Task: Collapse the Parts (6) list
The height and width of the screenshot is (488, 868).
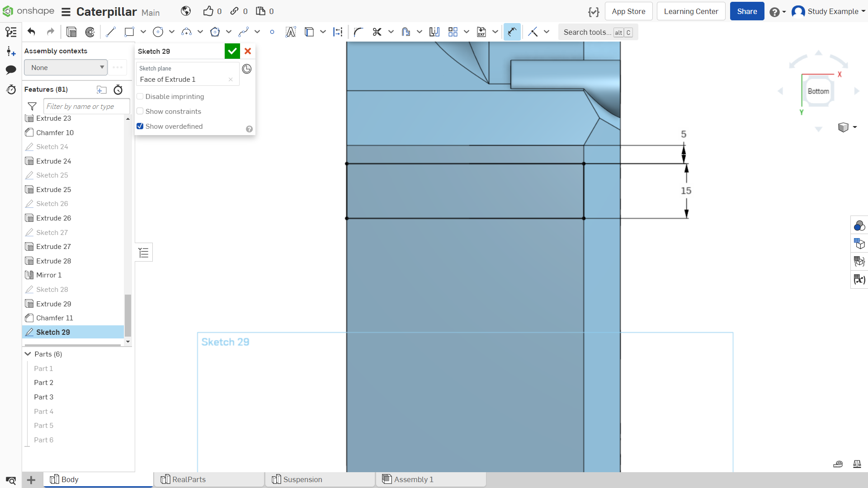Action: 28,354
